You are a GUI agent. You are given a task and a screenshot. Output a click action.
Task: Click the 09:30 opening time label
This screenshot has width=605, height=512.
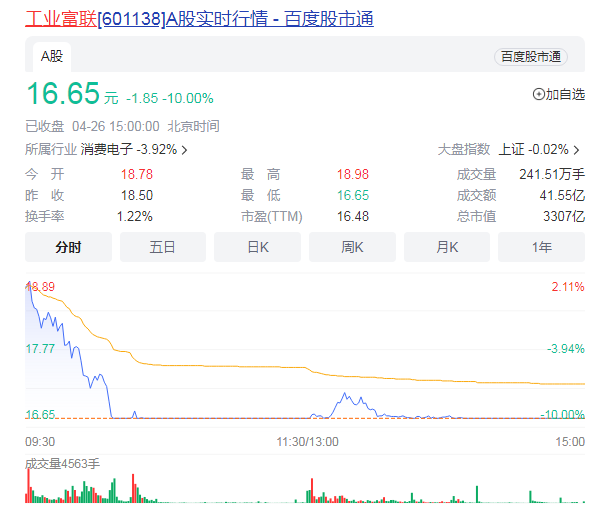click(x=40, y=441)
